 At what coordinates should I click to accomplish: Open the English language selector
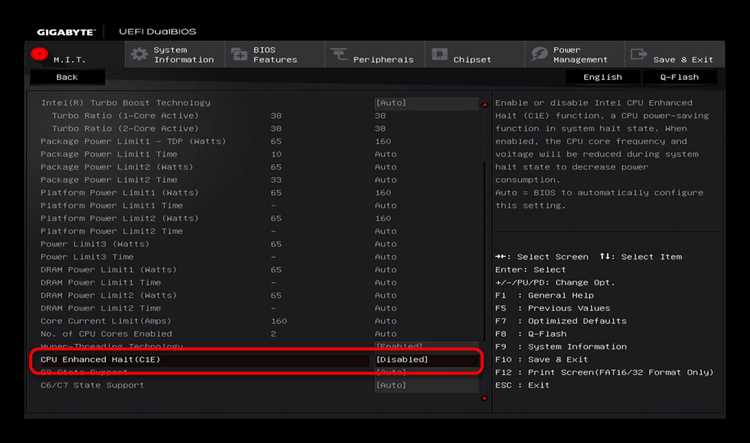[603, 77]
